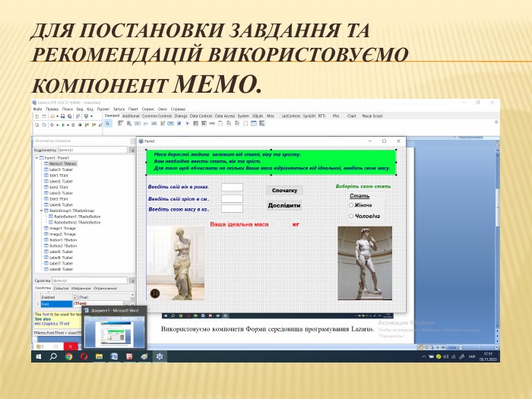Open the dropdown arrow next to the Open icon
Screen dimensions: 532x399
click(57, 116)
